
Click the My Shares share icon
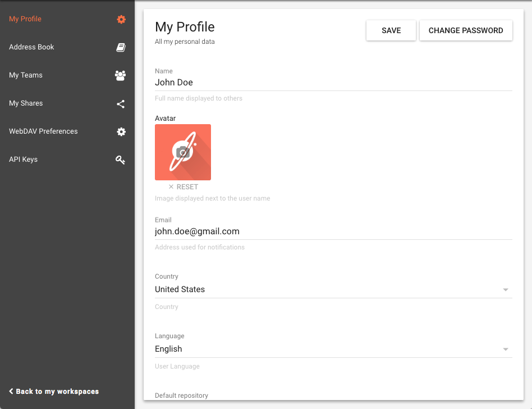tap(121, 104)
